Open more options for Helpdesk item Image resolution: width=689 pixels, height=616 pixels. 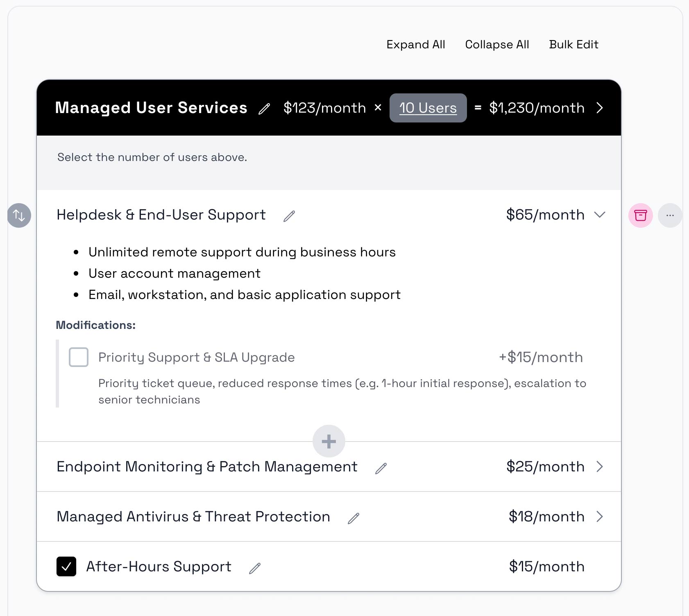[x=670, y=215]
